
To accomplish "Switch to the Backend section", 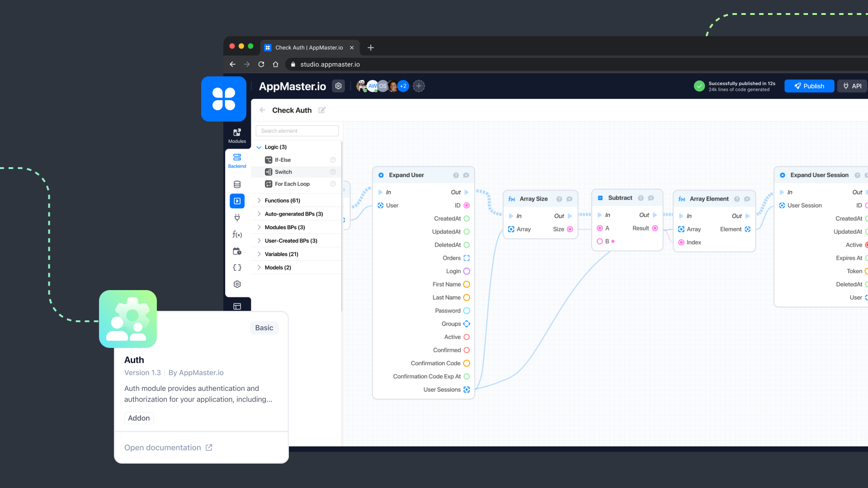I will (237, 160).
